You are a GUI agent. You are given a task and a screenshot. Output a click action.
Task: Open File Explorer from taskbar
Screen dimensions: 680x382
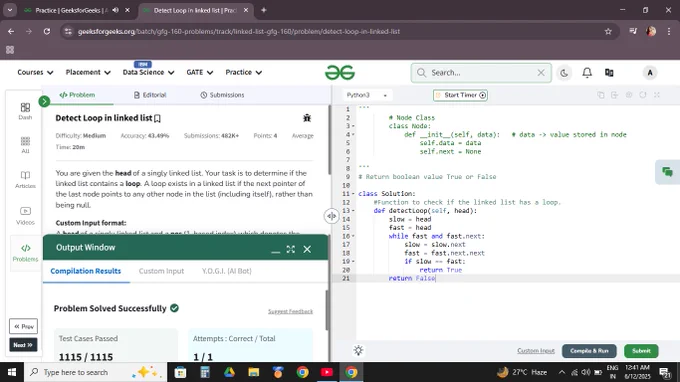coord(254,372)
